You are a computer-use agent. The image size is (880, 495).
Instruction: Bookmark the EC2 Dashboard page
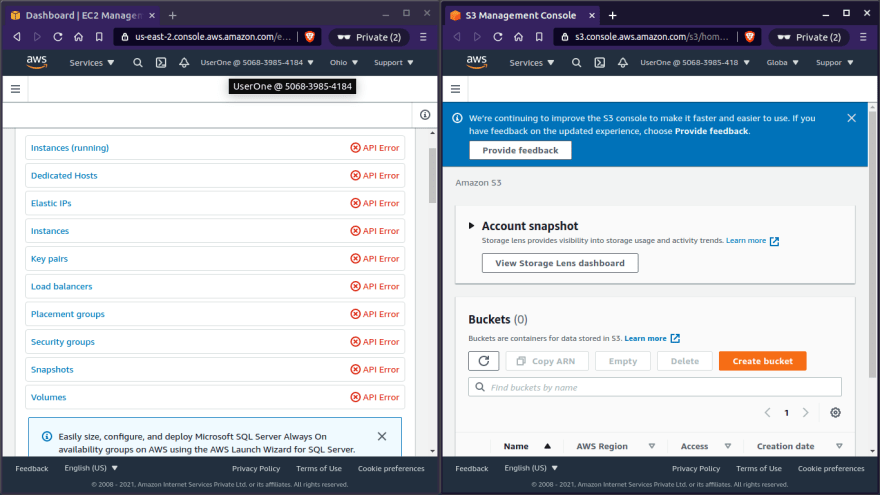pos(99,37)
